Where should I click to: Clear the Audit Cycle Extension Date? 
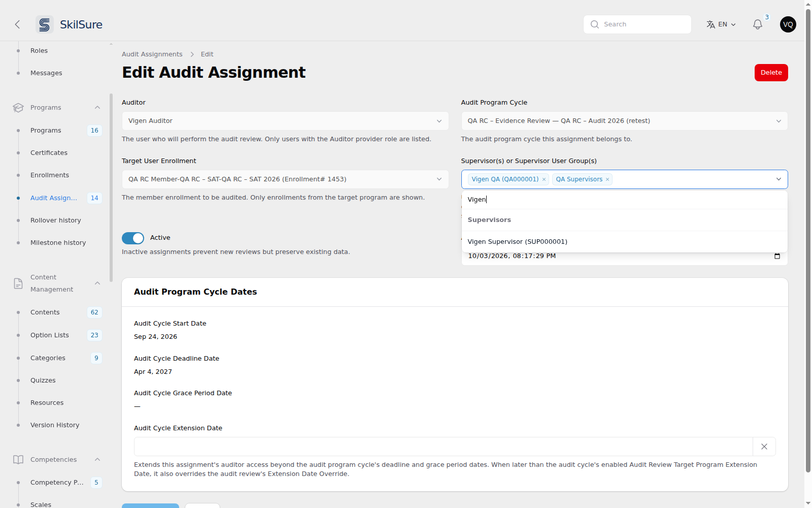(x=764, y=447)
